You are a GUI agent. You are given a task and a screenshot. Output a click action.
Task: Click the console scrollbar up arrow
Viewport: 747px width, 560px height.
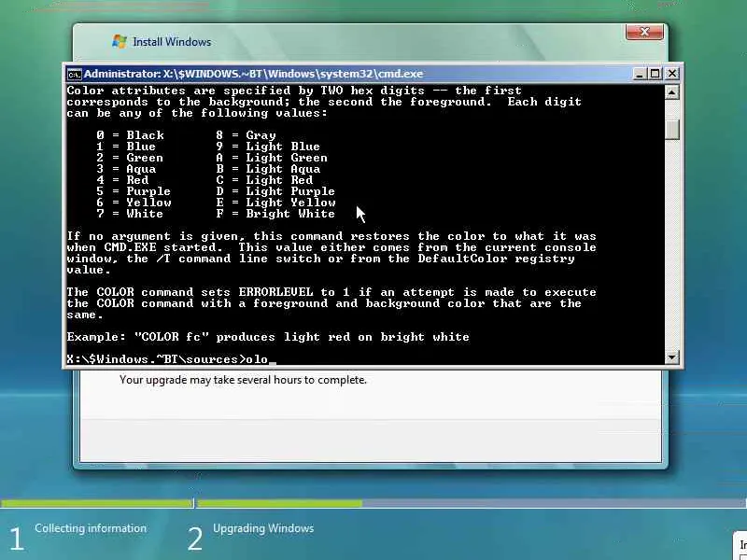(x=671, y=91)
